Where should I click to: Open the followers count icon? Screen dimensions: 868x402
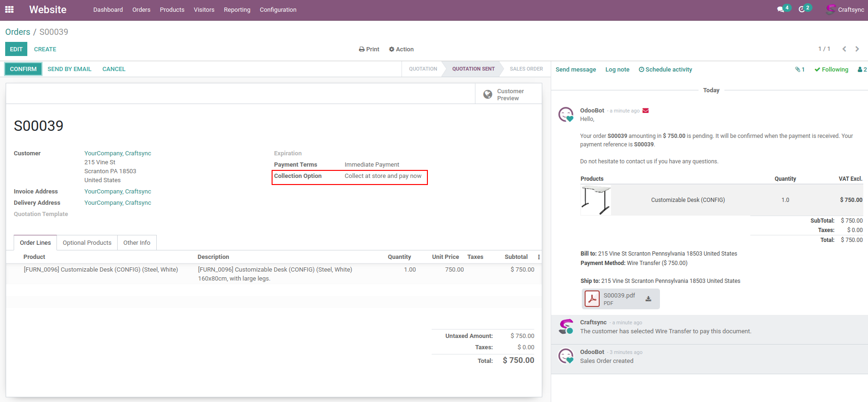[862, 70]
